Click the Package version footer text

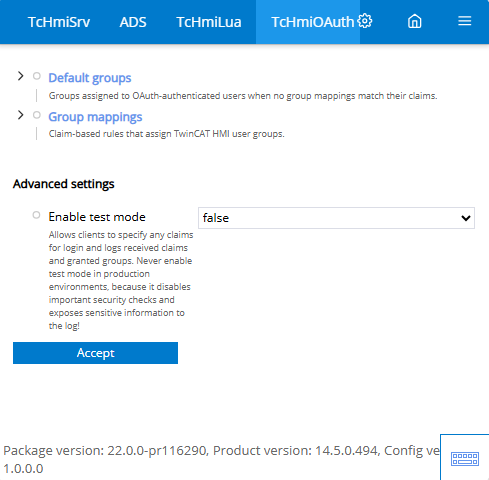click(x=221, y=459)
